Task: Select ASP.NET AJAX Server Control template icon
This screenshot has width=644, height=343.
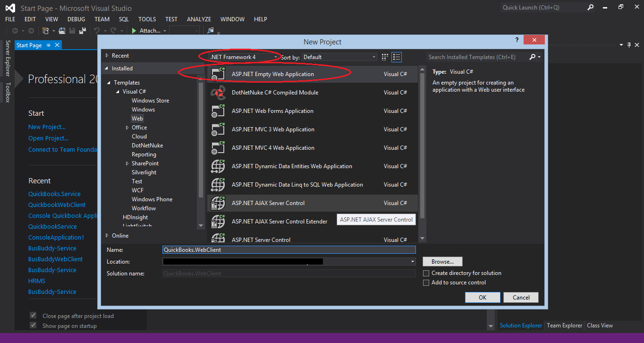Action: (x=218, y=203)
